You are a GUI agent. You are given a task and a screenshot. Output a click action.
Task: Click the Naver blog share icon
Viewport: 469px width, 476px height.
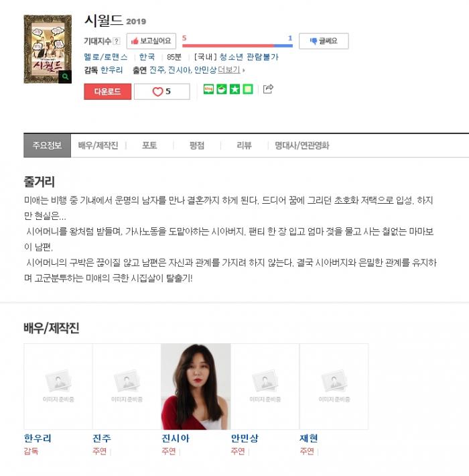click(208, 89)
